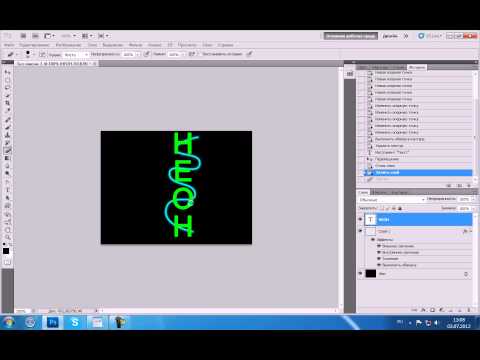Open the layer Opacity slider arrow
This screenshot has height=360, width=480.
pyautogui.click(x=473, y=199)
